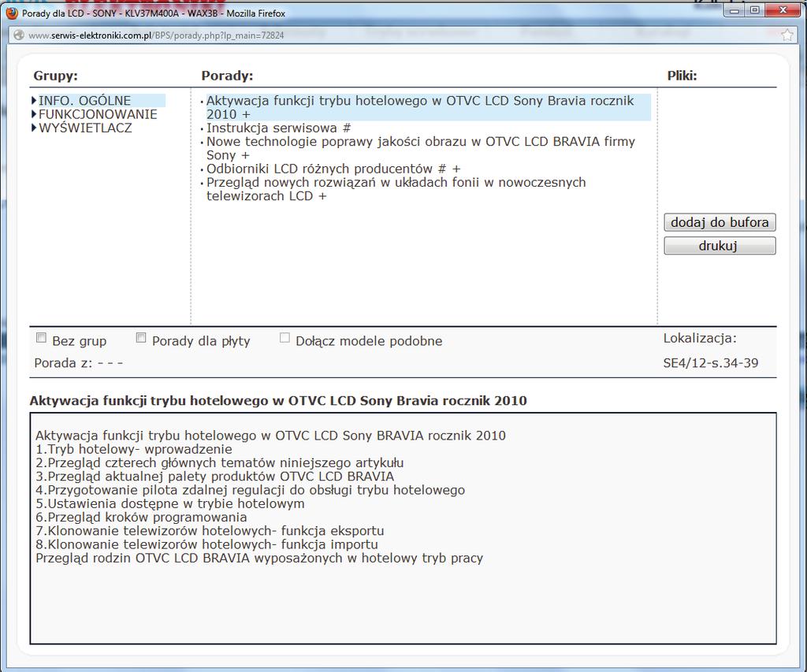
Task: Click the line 5.Ustawienia dostępne w trybie hotelowym
Action: click(170, 503)
